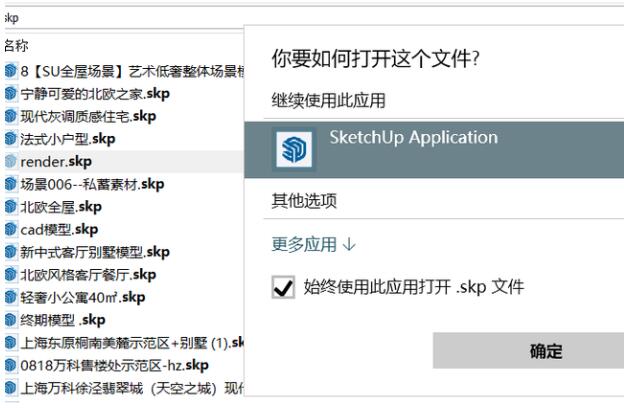The image size is (624, 408).
Task: Select file 法式小户型.skp
Action: click(x=68, y=139)
